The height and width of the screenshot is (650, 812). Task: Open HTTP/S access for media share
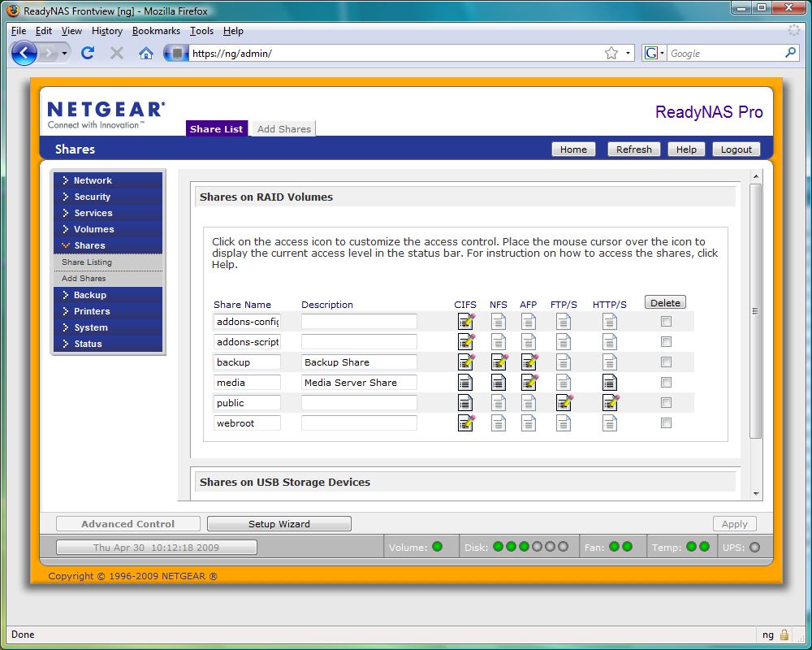[x=610, y=383]
